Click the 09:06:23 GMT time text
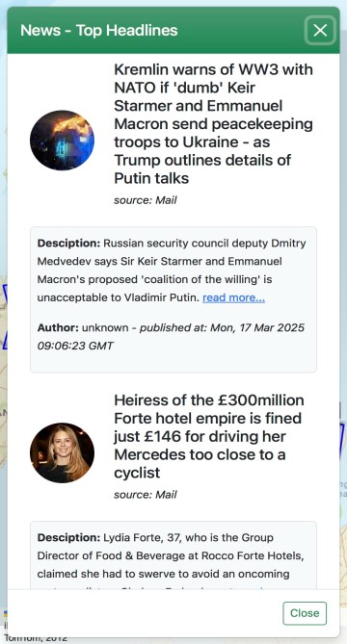The width and height of the screenshot is (347, 644). pyautogui.click(x=75, y=346)
